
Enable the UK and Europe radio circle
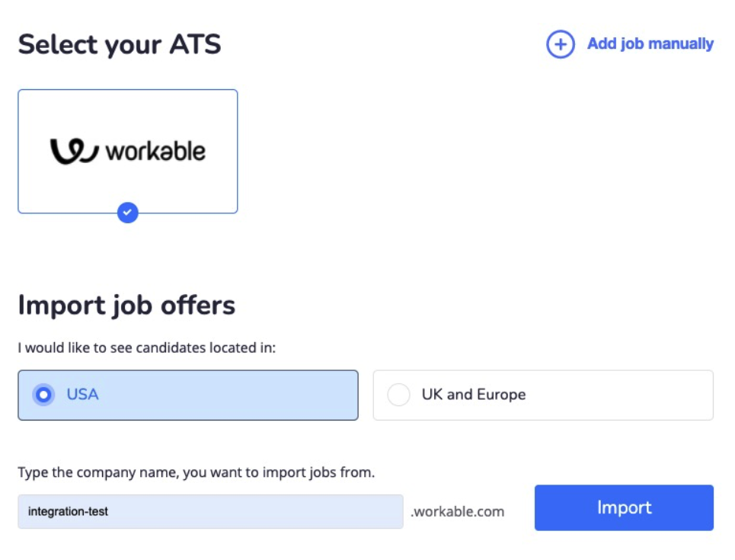pos(398,395)
